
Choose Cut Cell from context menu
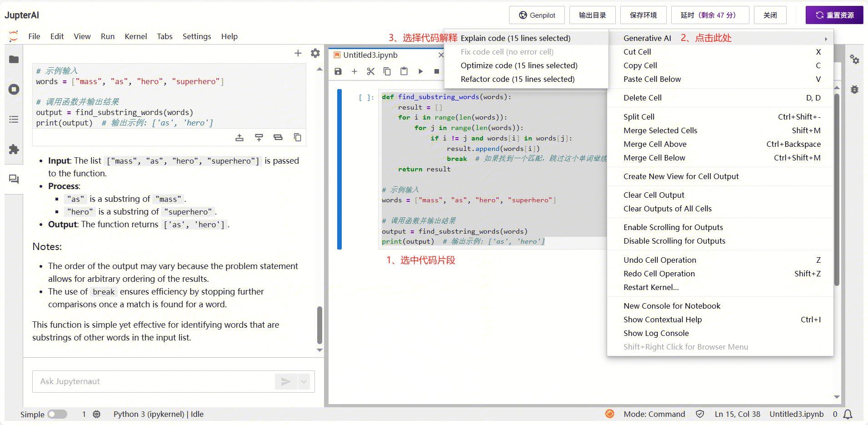point(720,52)
